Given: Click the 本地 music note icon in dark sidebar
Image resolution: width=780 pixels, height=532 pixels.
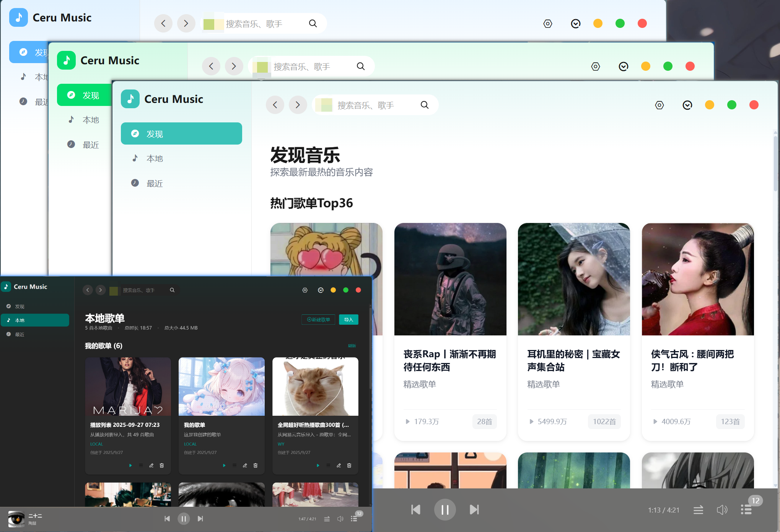Looking at the screenshot, I should click(9, 320).
